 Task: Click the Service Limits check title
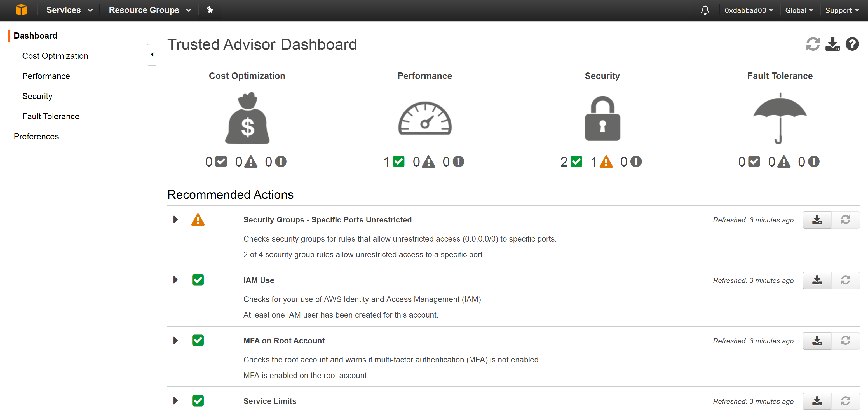[x=270, y=401]
